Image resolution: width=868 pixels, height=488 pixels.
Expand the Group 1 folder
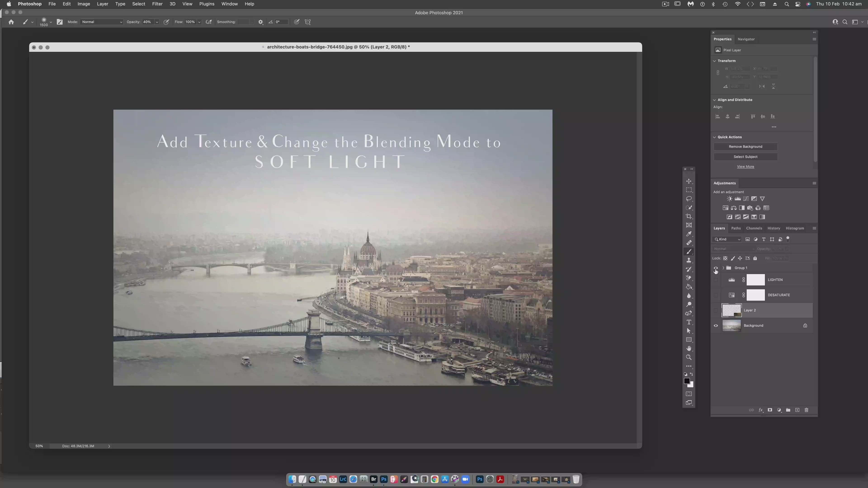pos(723,268)
